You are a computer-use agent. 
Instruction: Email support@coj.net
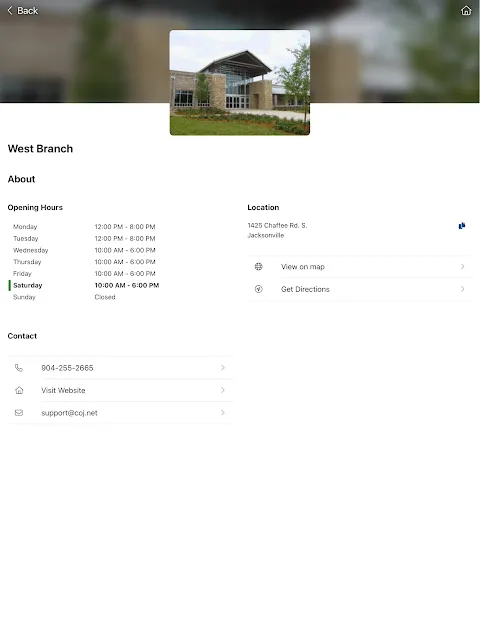coord(69,413)
